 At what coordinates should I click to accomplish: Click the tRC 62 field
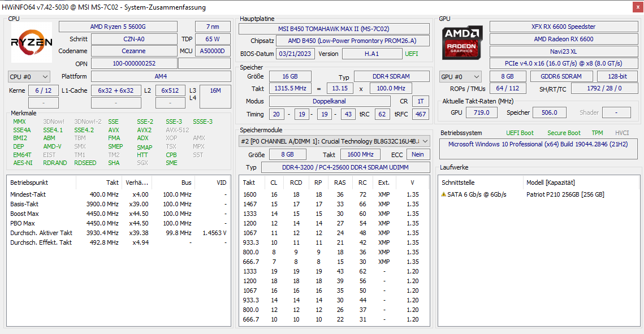[382, 114]
